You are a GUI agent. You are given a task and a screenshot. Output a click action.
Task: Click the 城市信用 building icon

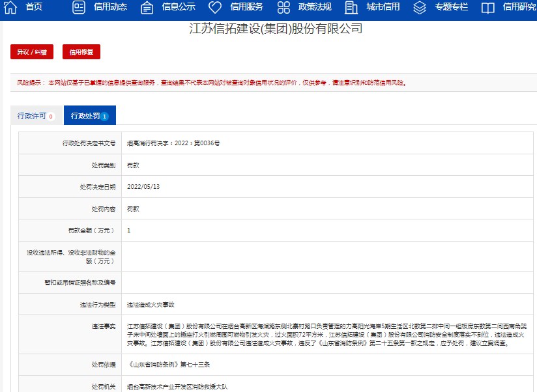pyautogui.click(x=352, y=8)
